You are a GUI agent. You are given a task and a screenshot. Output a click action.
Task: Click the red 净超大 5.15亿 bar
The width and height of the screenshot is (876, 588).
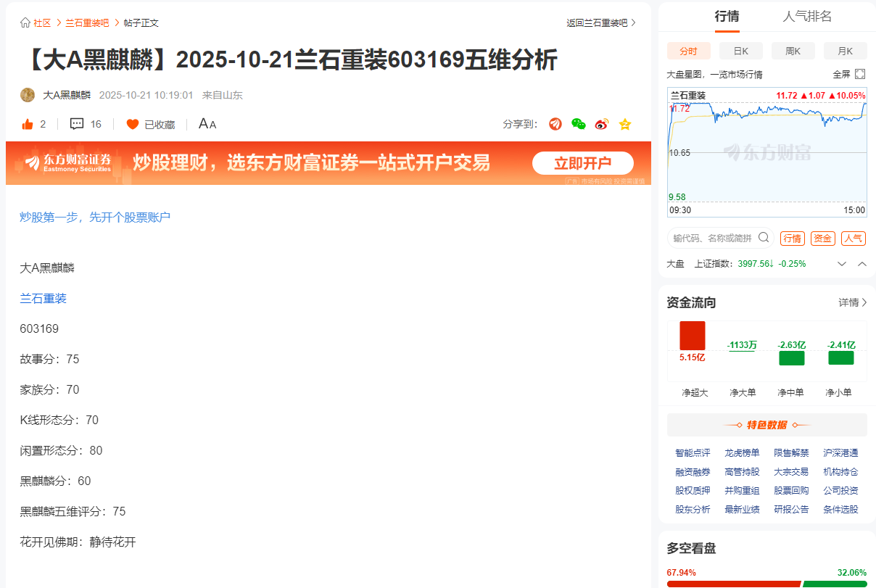click(x=692, y=336)
